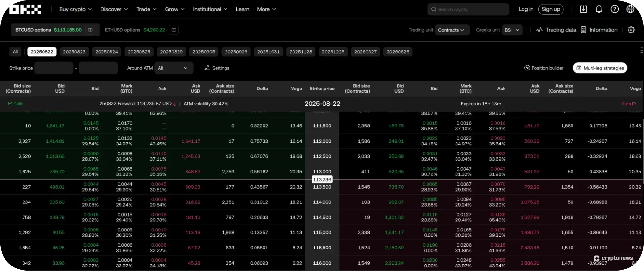Viewport: 644px width, 271px height.
Task: Open the Greeks unit BS dropdown
Action: pyautogui.click(x=512, y=30)
